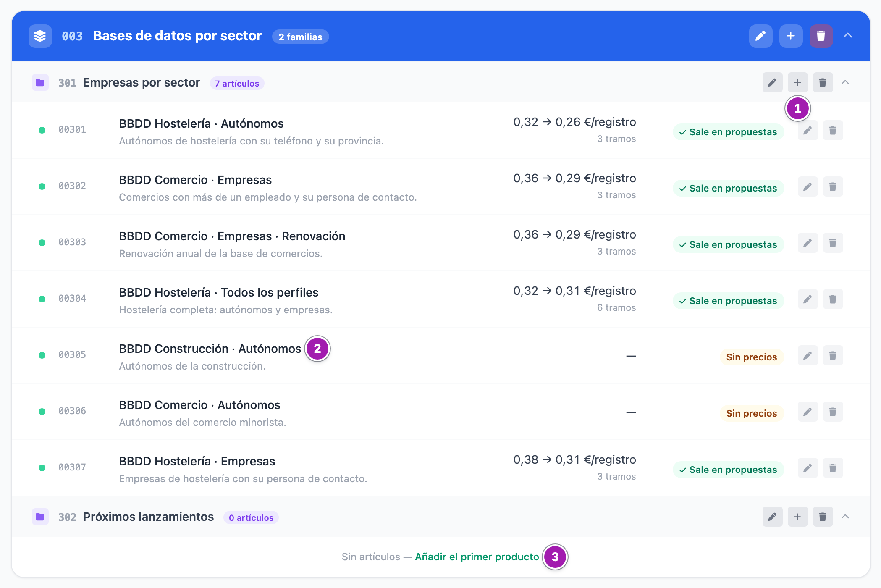Screen dimensions: 881x588
Task: Edit article BBDD Comercio · Empresas · Renovación
Action: tap(808, 243)
